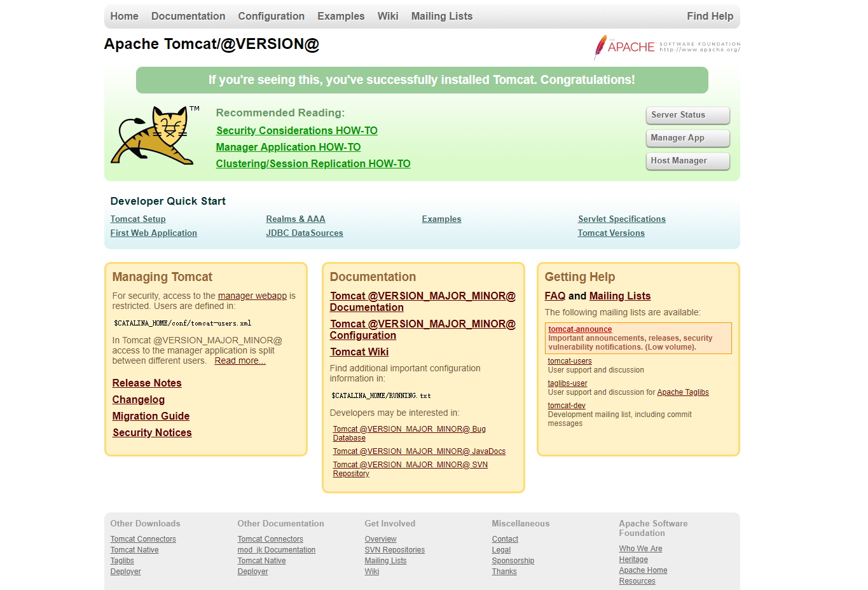The image size is (868, 590).
Task: Follow the manager webapp link
Action: [x=252, y=296]
